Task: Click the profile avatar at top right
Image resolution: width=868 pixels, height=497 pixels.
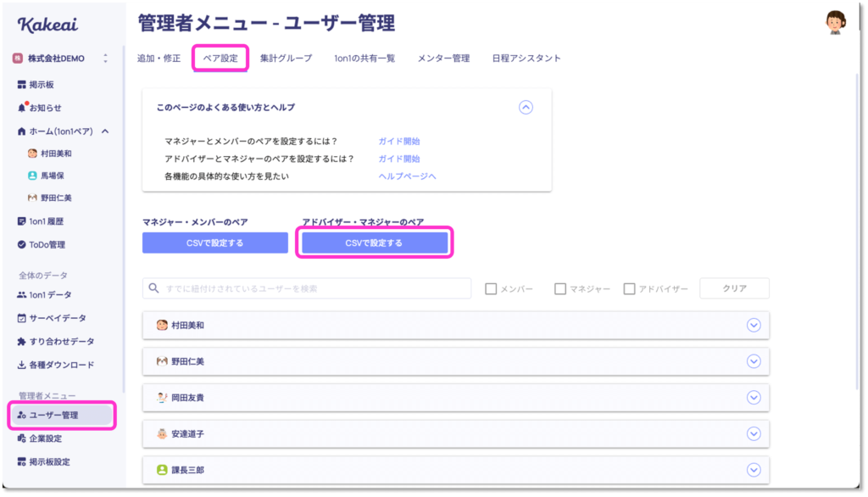Action: coord(835,23)
